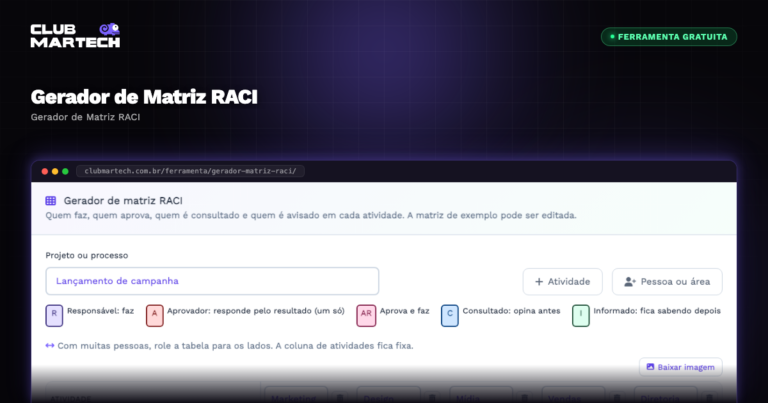Click the red A Aprovador legend badge
Screen dimensions: 768x403
click(155, 315)
